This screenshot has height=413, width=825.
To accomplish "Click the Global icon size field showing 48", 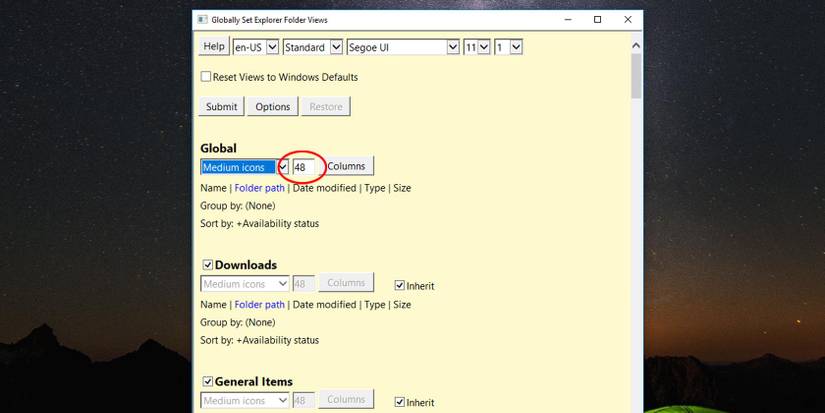I will [x=304, y=167].
